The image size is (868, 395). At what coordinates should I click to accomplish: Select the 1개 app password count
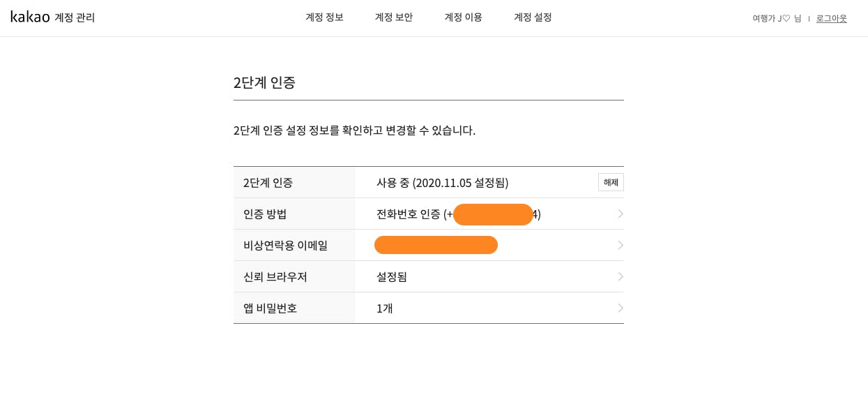(x=385, y=308)
